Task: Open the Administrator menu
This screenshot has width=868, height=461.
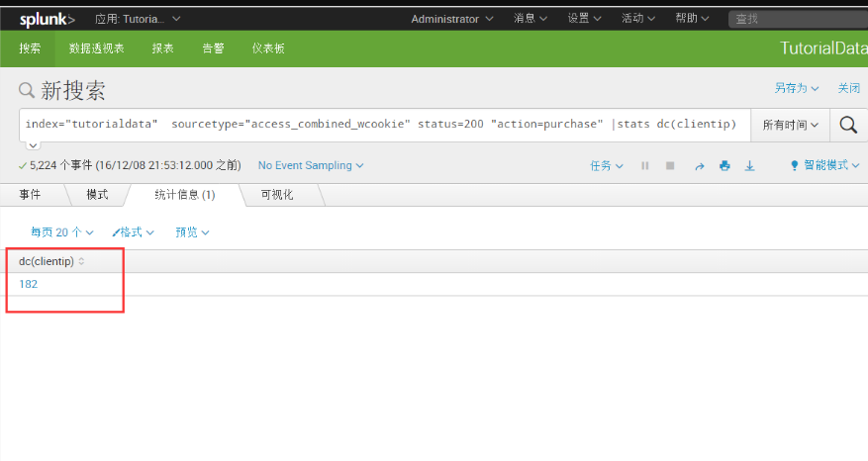Action: [451, 19]
